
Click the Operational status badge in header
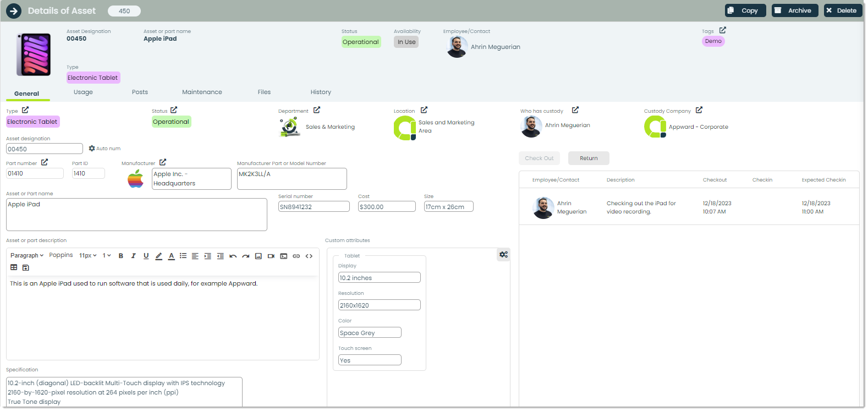coord(361,42)
